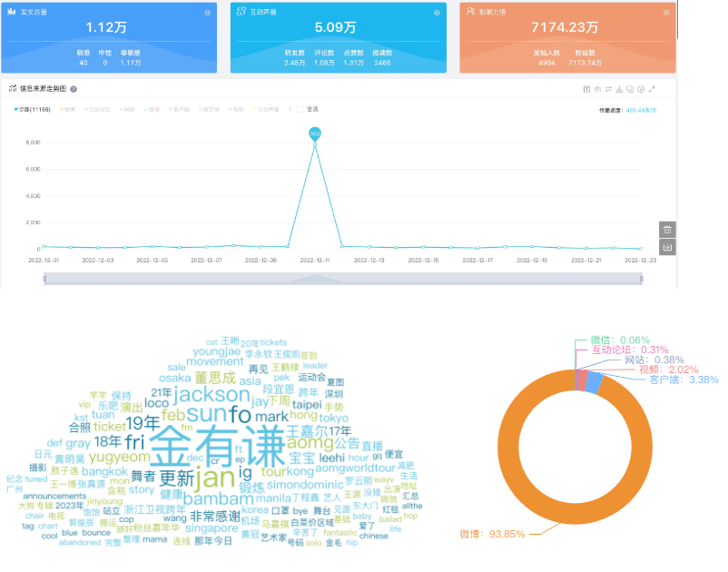Click the swap arrows icon in chart toolbar

click(x=609, y=89)
